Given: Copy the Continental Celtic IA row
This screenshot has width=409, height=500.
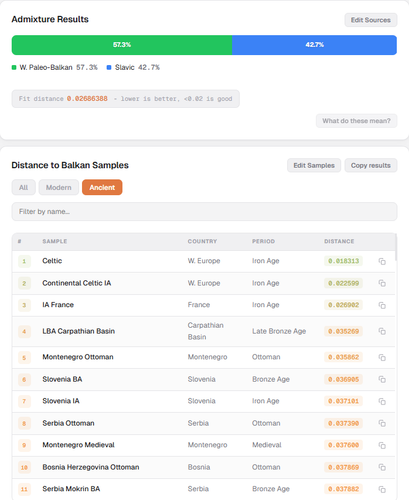Looking at the screenshot, I should [382, 283].
